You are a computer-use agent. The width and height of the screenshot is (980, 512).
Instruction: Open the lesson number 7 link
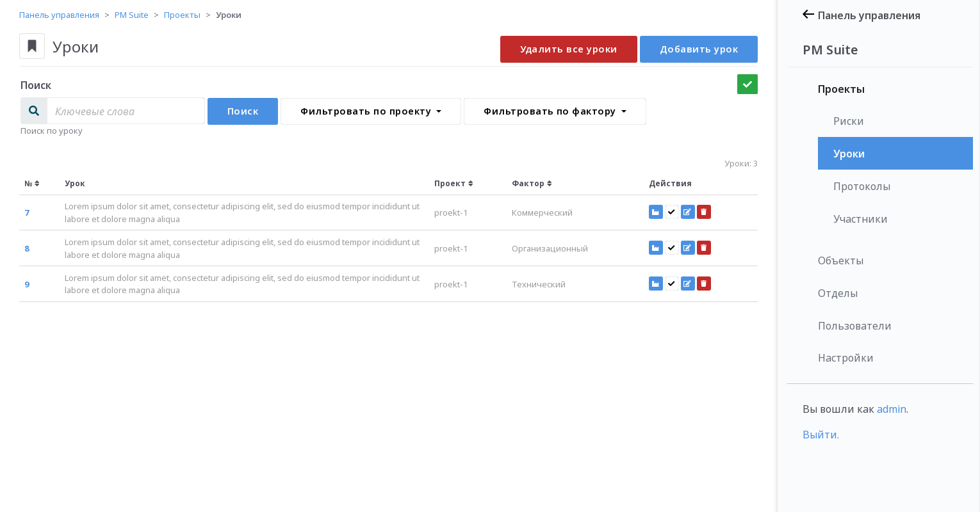point(27,212)
